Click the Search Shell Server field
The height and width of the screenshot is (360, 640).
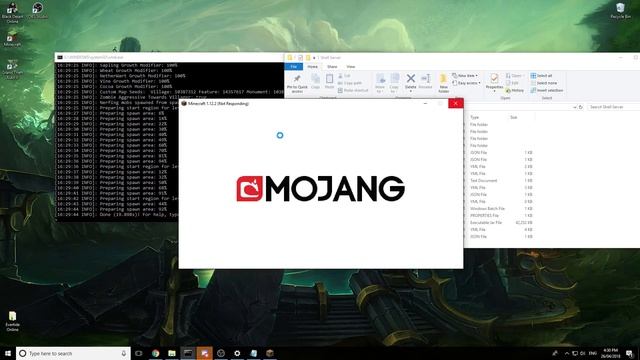[x=613, y=107]
